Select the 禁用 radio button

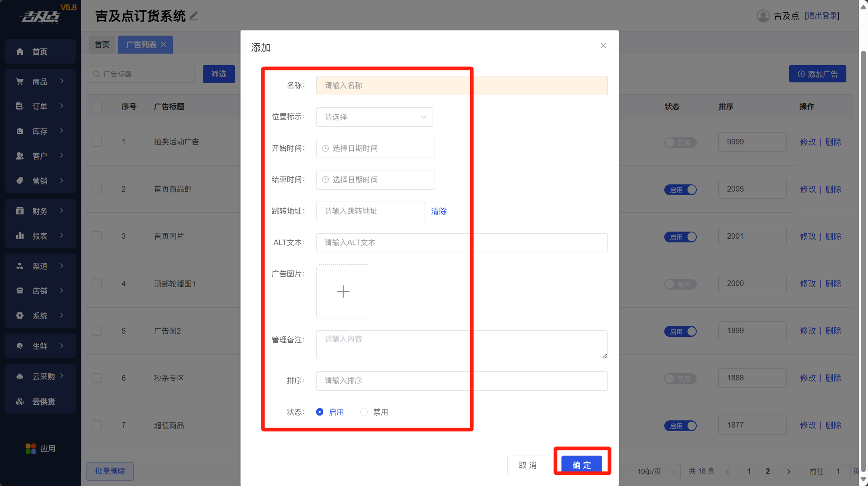[364, 412]
